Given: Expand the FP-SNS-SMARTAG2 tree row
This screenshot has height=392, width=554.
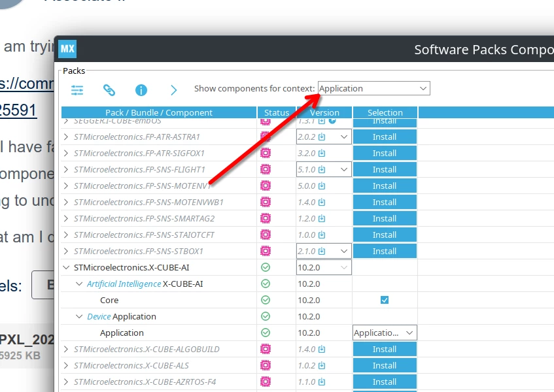Looking at the screenshot, I should pos(66,218).
